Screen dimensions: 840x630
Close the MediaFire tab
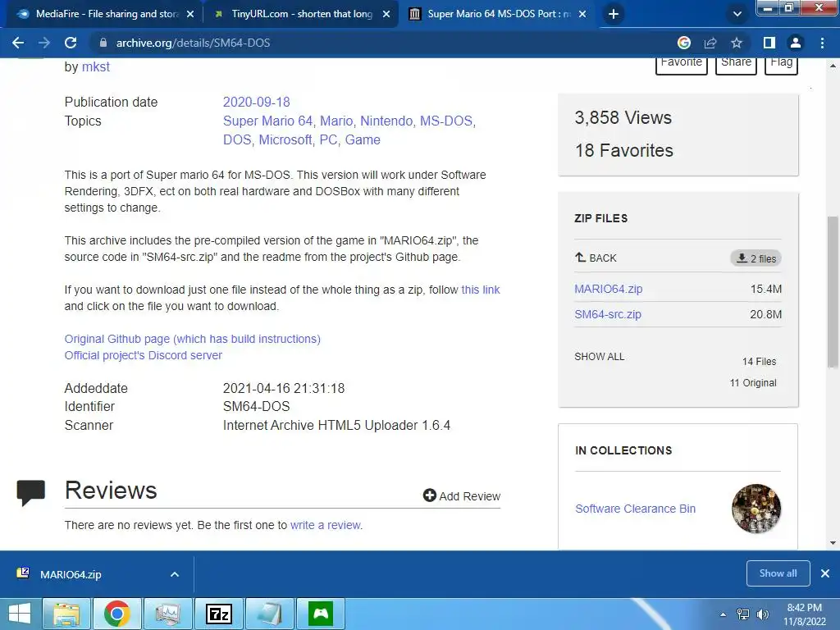[x=190, y=15]
